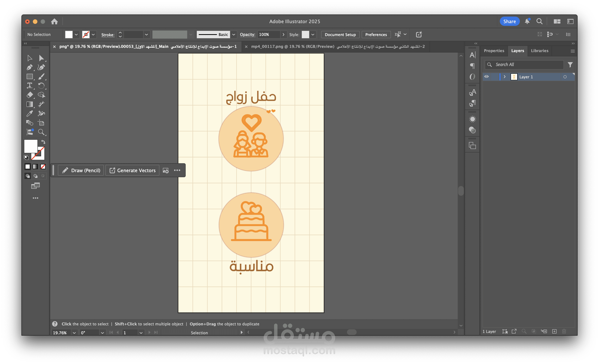Click the Home icon
The image size is (599, 364).
click(54, 21)
